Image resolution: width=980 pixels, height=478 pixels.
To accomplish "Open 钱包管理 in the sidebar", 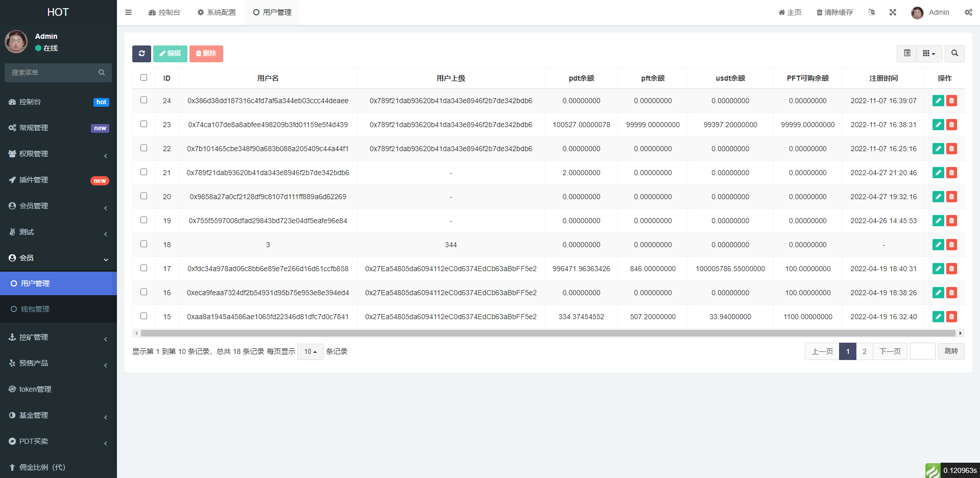I will pyautogui.click(x=35, y=309).
